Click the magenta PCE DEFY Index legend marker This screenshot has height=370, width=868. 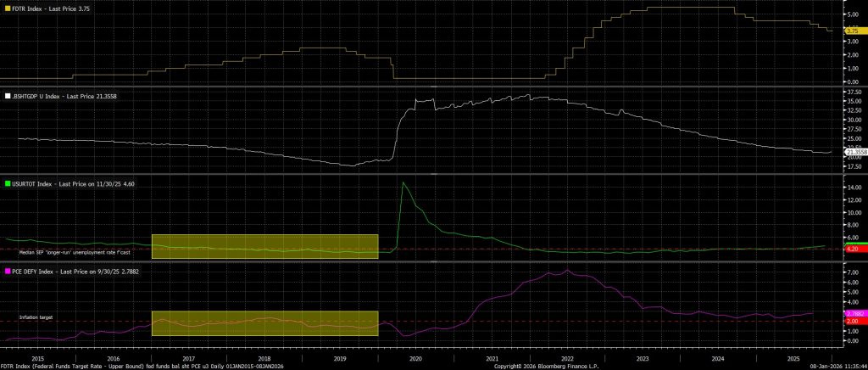8,271
